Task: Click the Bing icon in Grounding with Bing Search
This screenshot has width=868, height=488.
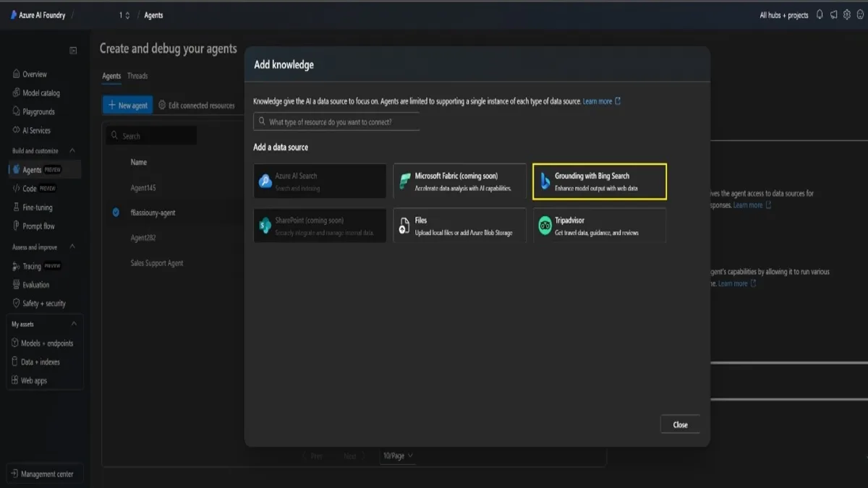Action: (545, 181)
